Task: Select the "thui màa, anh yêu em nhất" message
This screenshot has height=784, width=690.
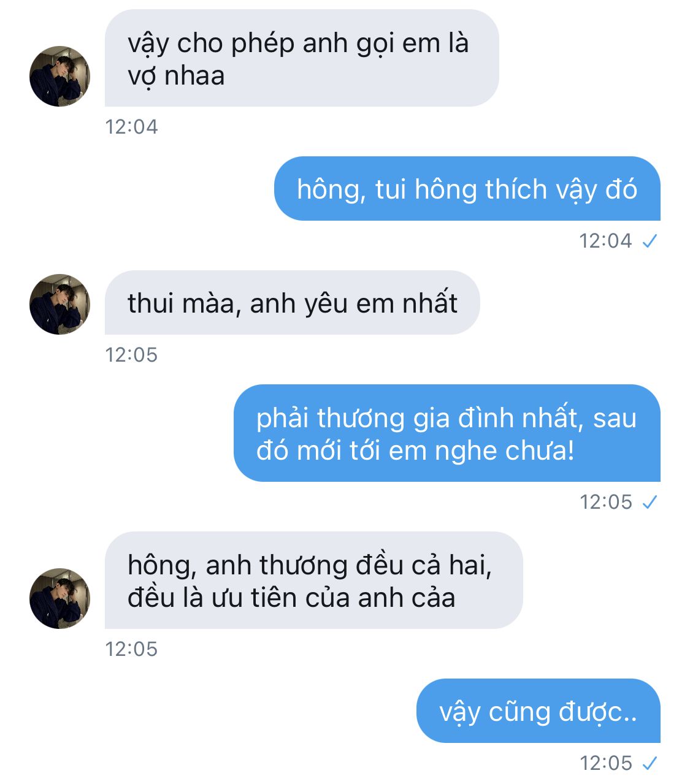Action: tap(292, 302)
